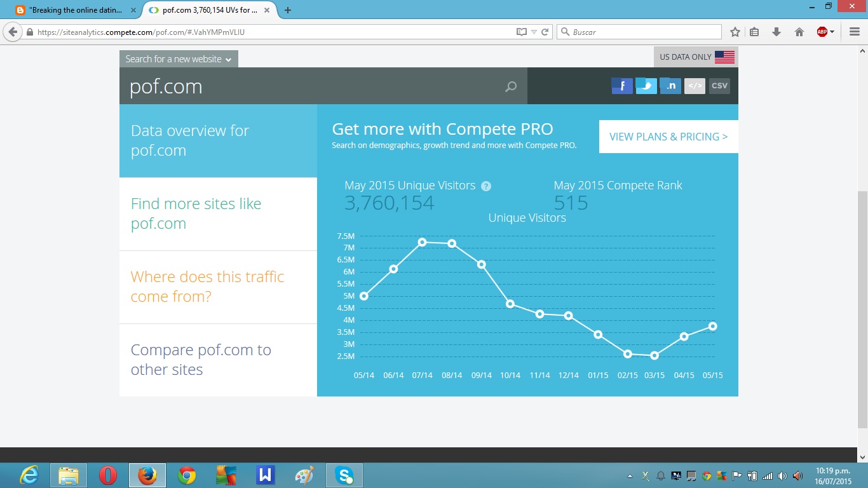Click the scrollbar down arrow
Image resolution: width=868 pixels, height=488 pixels.
point(862,457)
